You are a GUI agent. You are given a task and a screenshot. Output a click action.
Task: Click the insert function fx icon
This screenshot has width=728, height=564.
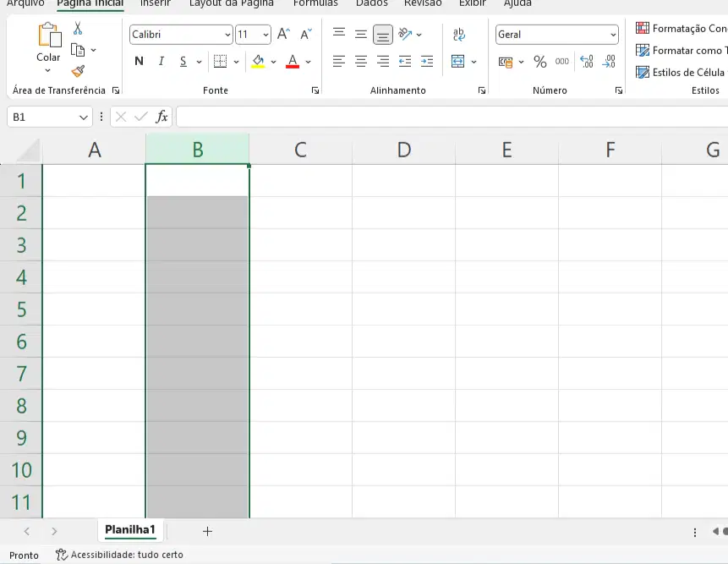161,117
